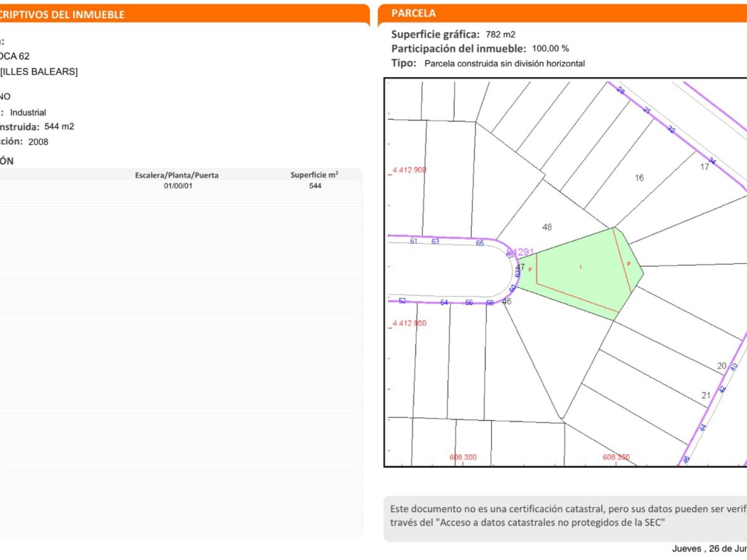
Task: Click the 'Superficie gráfica' value 782 m2
Action: [x=500, y=35]
